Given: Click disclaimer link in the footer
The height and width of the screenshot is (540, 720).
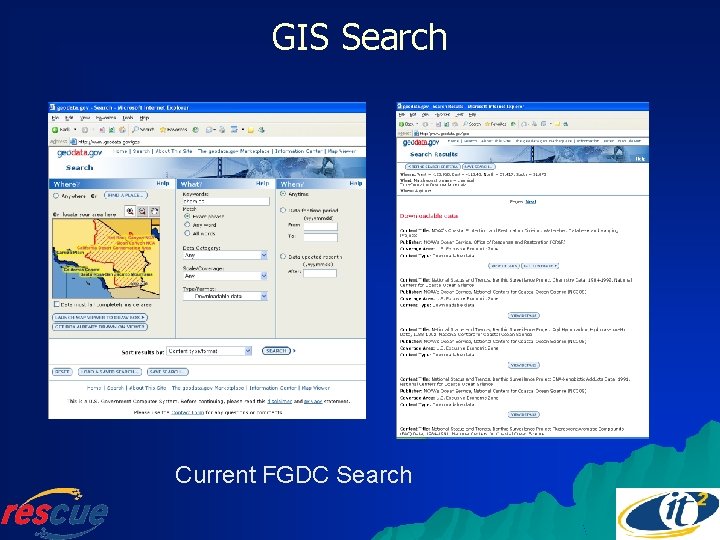Looking at the screenshot, I should (x=280, y=401).
